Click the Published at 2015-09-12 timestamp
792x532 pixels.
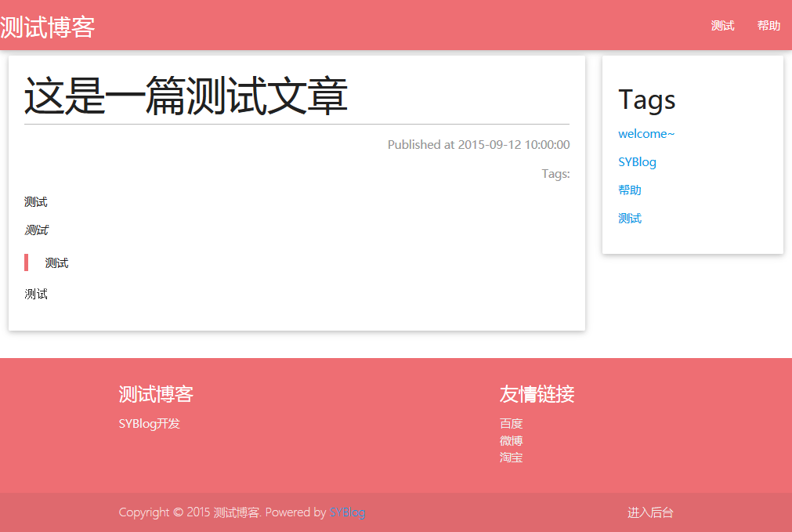(478, 145)
